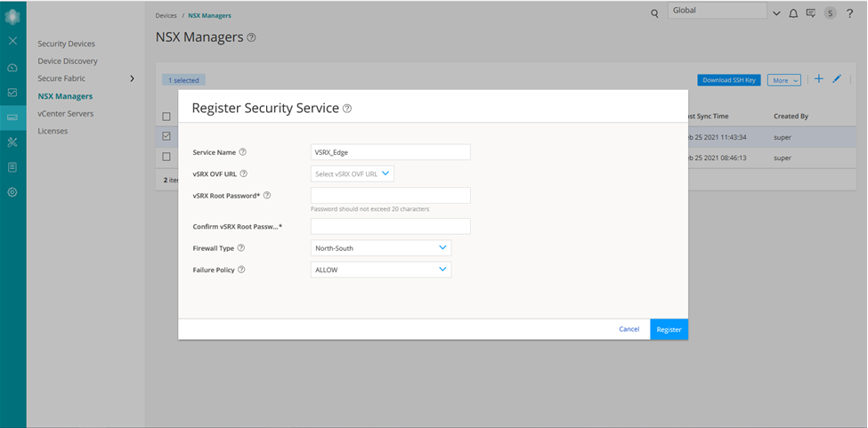Click the help icon beside Service Name

[242, 152]
